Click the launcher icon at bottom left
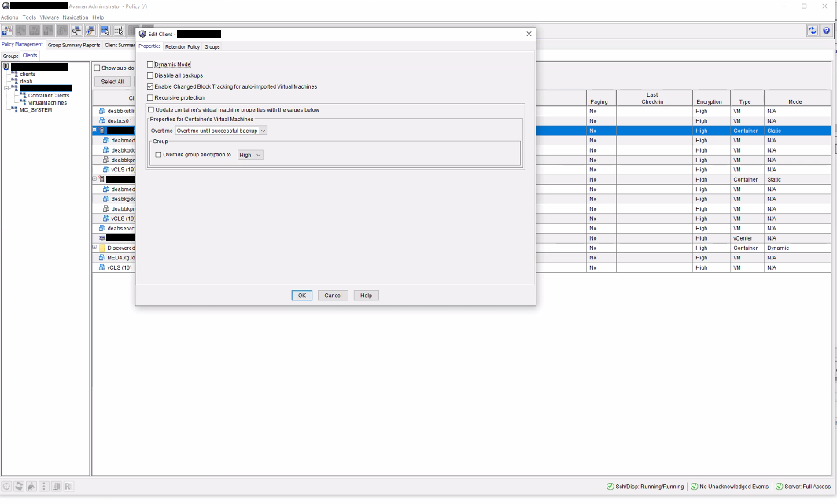Screen dimensions: 837x504 pyautogui.click(x=6, y=486)
